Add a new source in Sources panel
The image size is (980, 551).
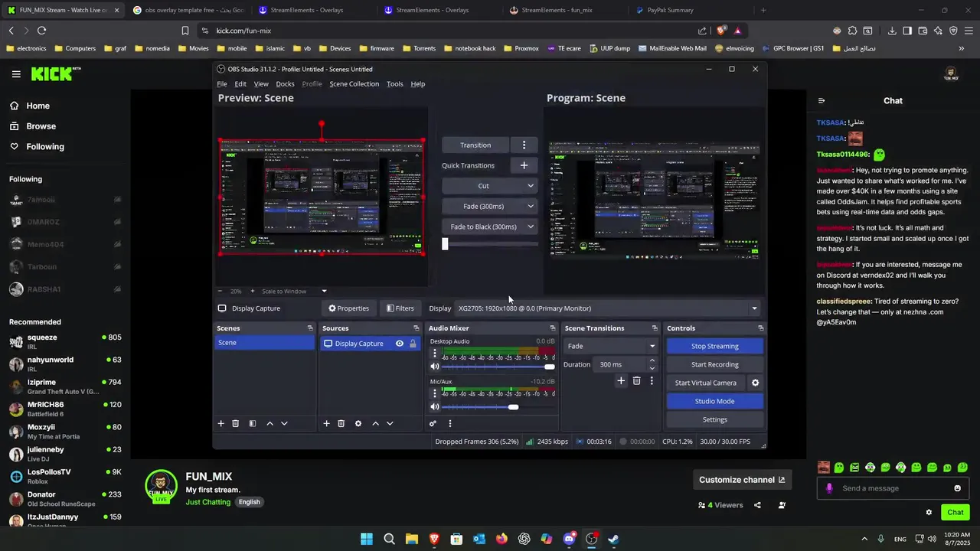tap(326, 423)
